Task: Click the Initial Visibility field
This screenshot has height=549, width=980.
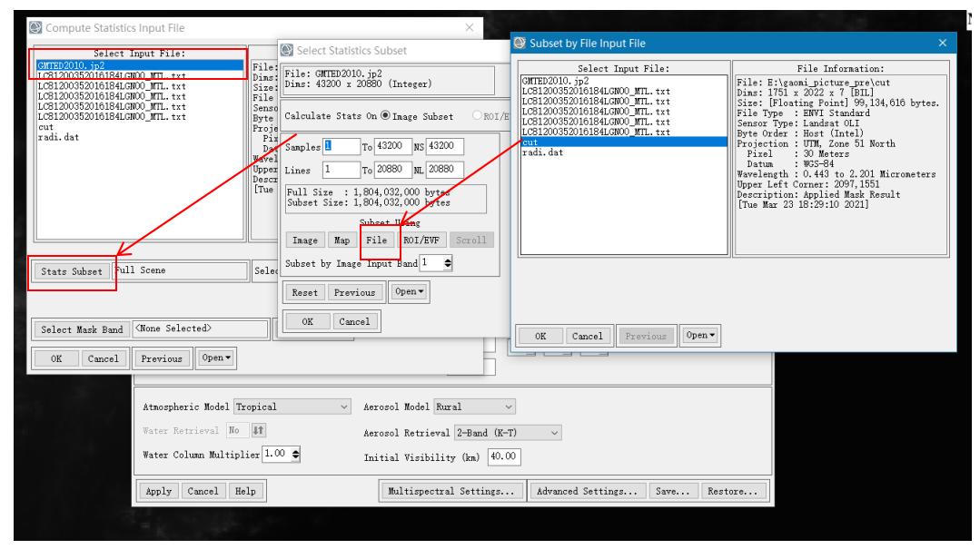Action: coord(504,456)
